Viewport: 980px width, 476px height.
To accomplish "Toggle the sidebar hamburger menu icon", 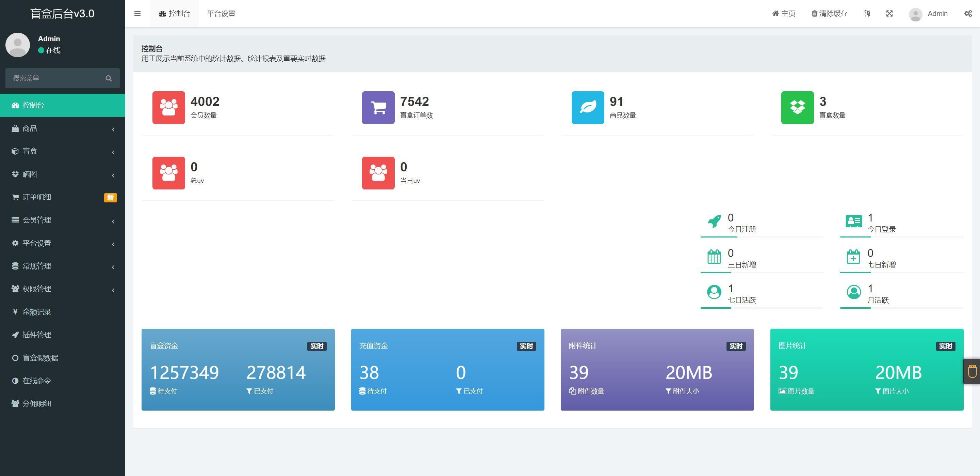I will pos(137,14).
